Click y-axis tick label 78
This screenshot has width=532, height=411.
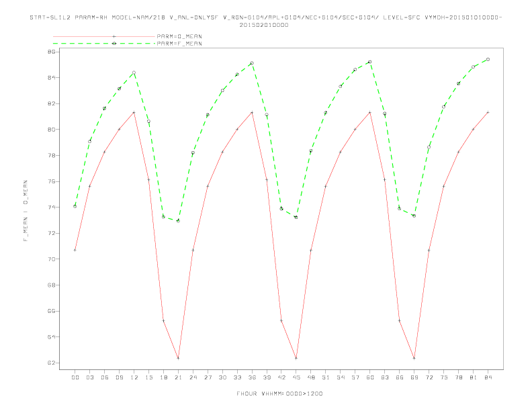point(51,156)
